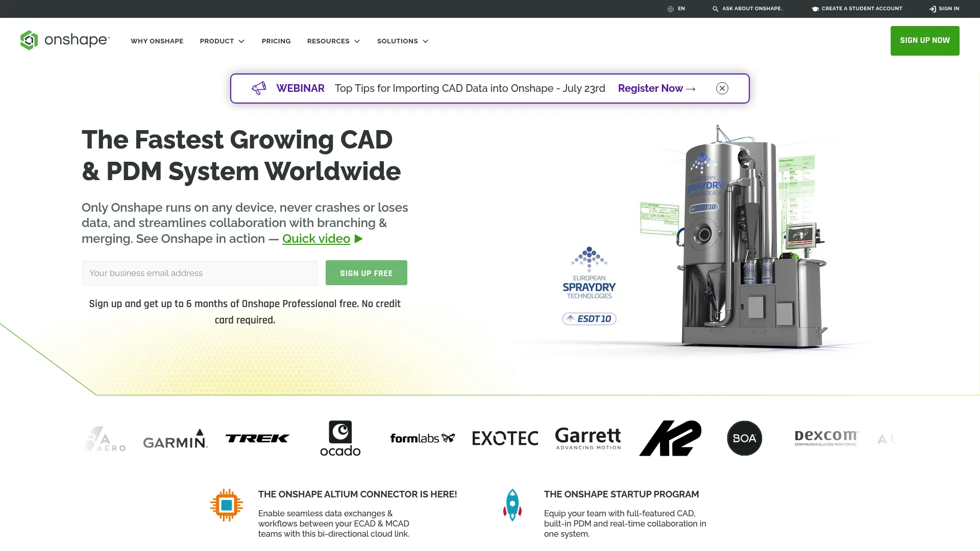
Task: Expand the Resources dropdown menu
Action: (333, 41)
